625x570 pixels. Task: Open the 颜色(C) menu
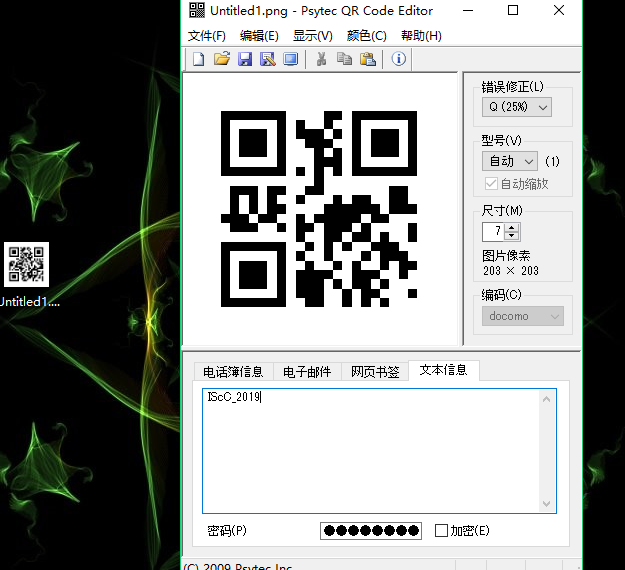[366, 36]
